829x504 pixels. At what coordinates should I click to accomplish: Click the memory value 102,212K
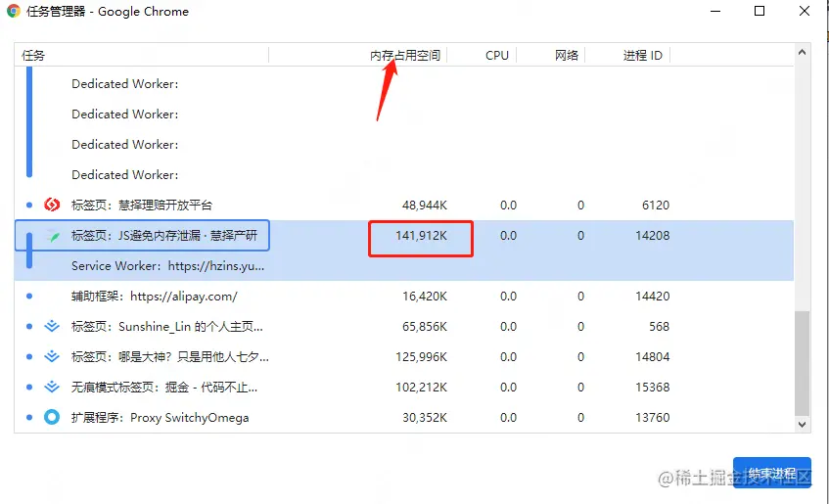pyautogui.click(x=422, y=388)
